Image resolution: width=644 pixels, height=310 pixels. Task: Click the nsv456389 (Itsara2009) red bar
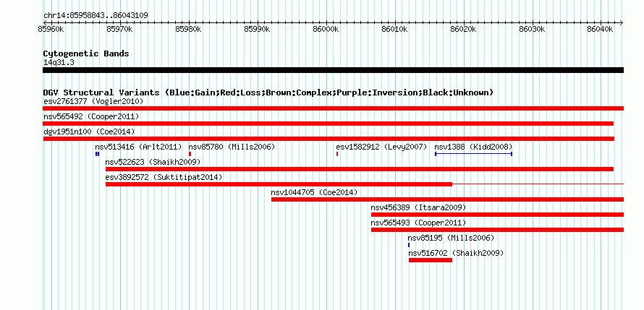pyautogui.click(x=497, y=215)
